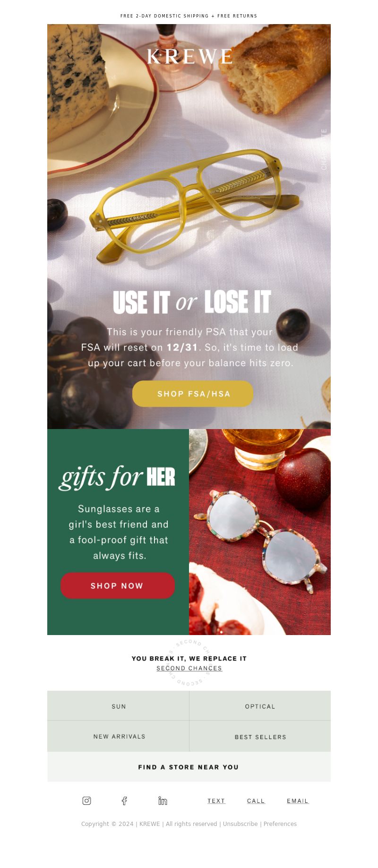The height and width of the screenshot is (868, 378).
Task: Open the Instagram icon link
Action: click(x=86, y=800)
